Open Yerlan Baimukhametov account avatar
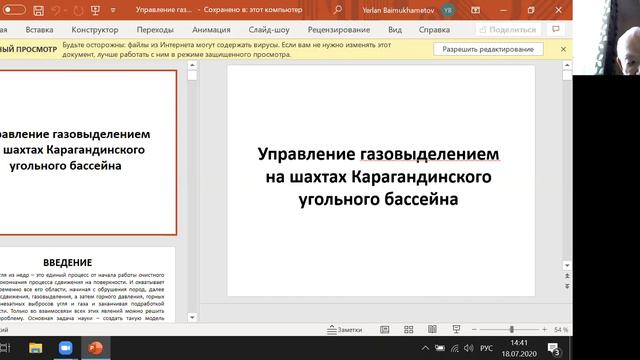640x360 pixels. pyautogui.click(x=448, y=10)
